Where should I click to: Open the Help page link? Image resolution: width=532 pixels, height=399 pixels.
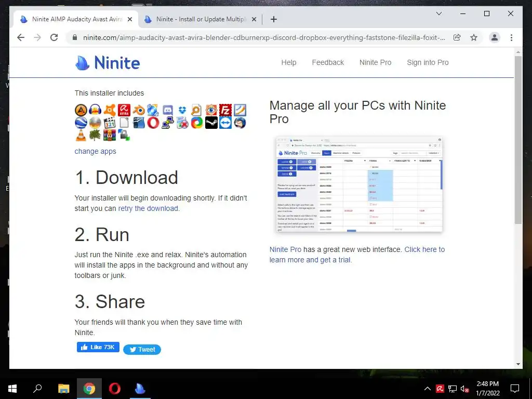point(289,62)
